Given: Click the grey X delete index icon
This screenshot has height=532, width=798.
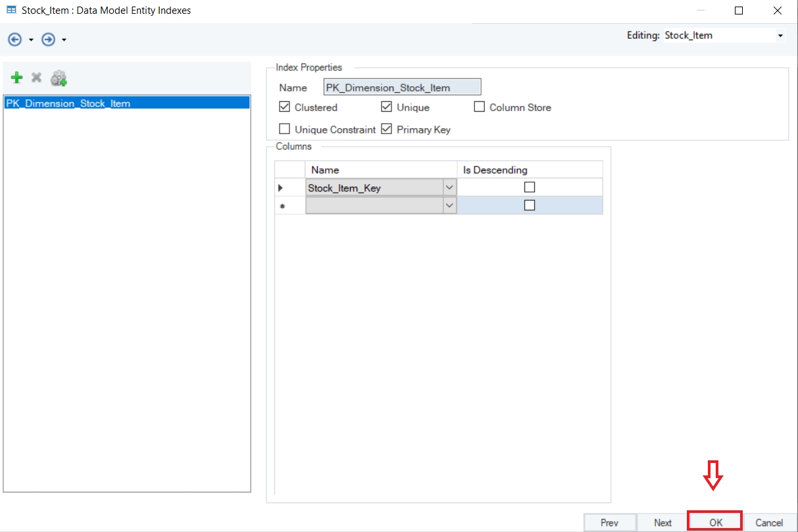Looking at the screenshot, I should click(37, 78).
